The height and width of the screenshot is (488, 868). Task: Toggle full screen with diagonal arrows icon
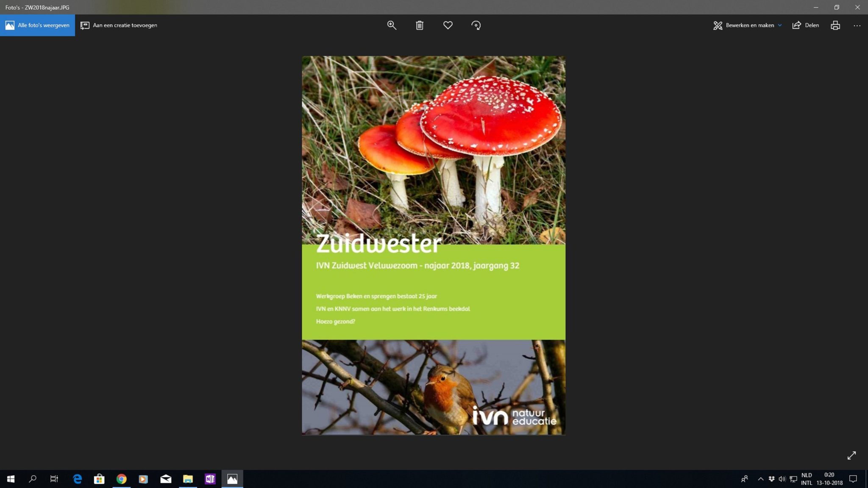point(851,455)
